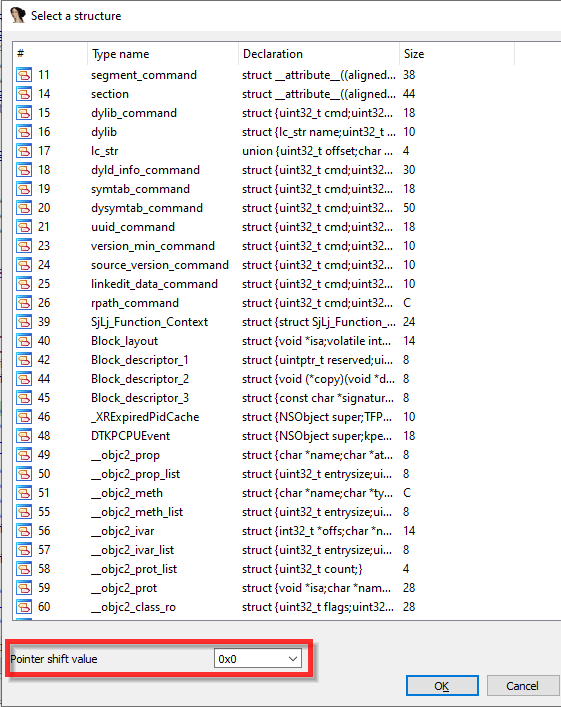Click the struct icon beside __objc2_meth
Screen dimensions: 561x707
pyautogui.click(x=24, y=493)
